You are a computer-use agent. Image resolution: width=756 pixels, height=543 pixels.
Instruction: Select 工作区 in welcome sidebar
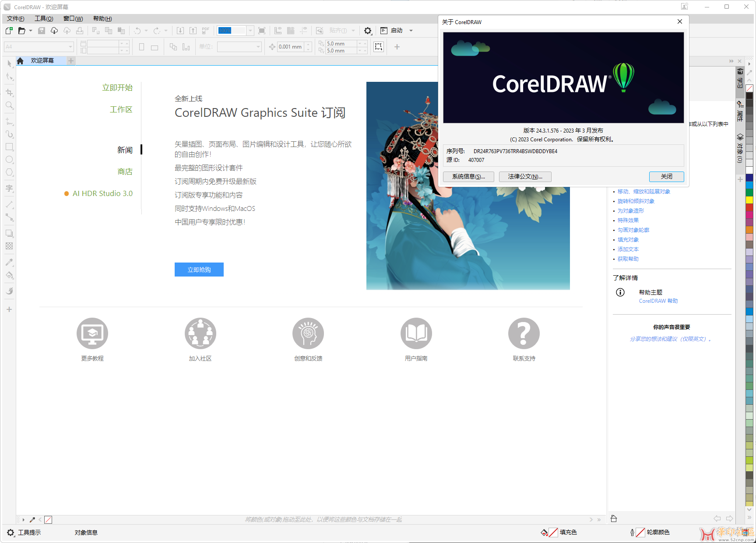(121, 109)
